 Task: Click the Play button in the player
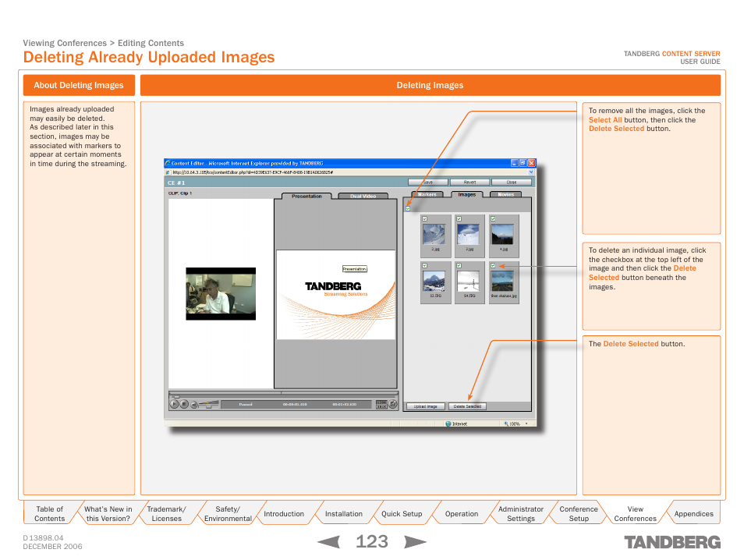[x=174, y=404]
